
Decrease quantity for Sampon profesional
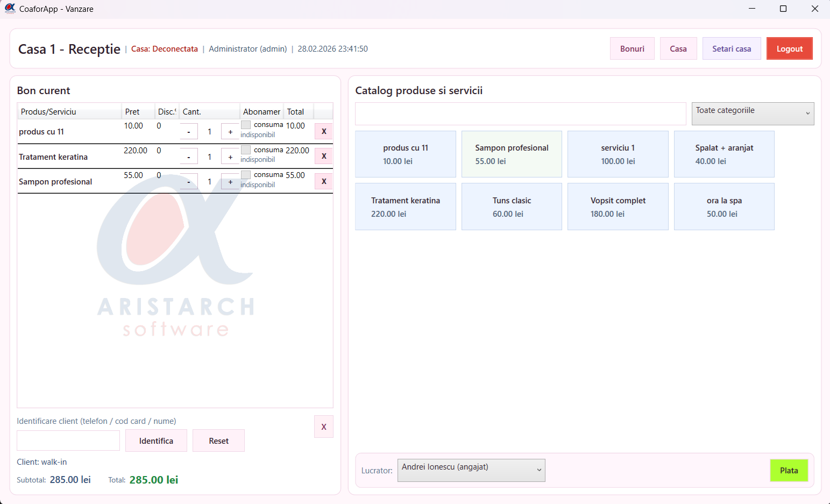click(189, 182)
